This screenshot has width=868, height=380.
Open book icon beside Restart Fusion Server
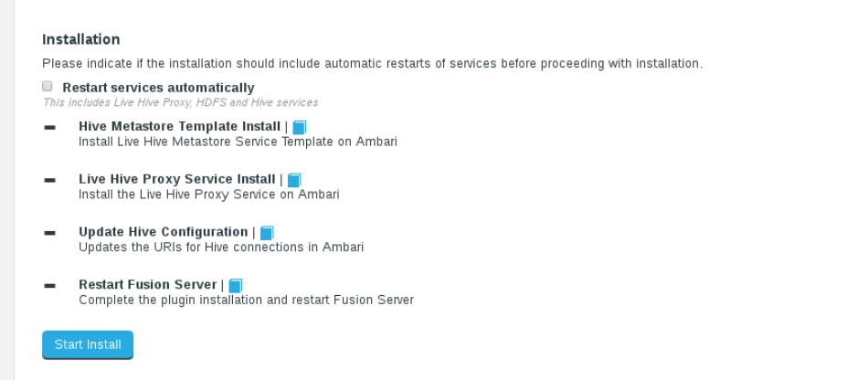235,285
